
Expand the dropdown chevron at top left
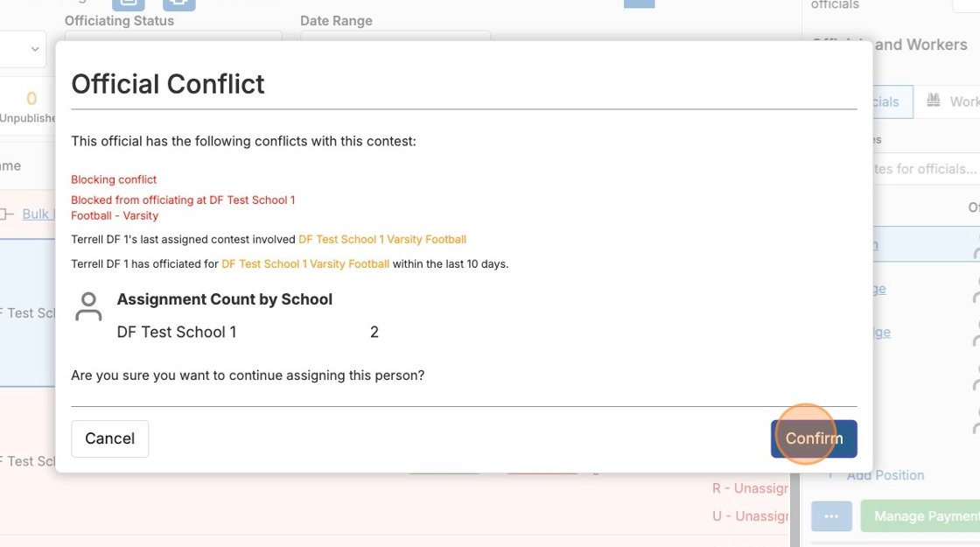click(x=35, y=49)
